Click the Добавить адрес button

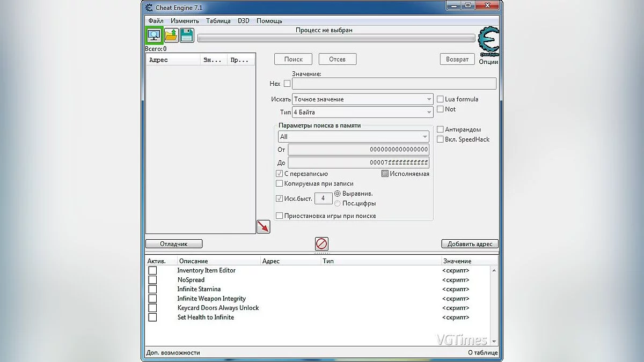(470, 244)
